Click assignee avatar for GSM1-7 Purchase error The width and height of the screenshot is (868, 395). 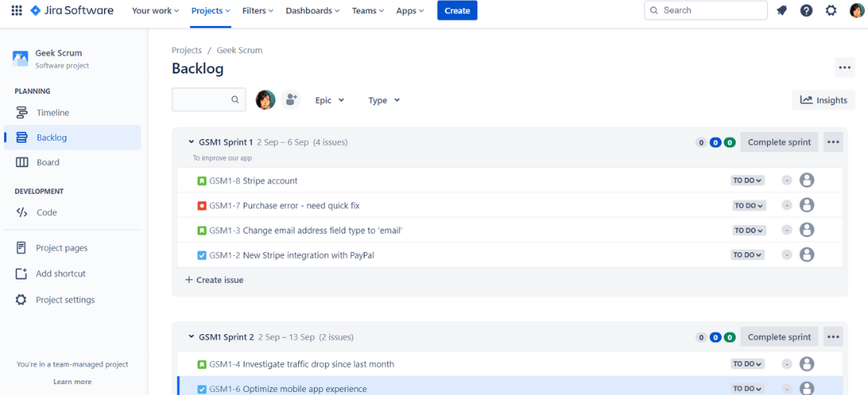tap(807, 205)
